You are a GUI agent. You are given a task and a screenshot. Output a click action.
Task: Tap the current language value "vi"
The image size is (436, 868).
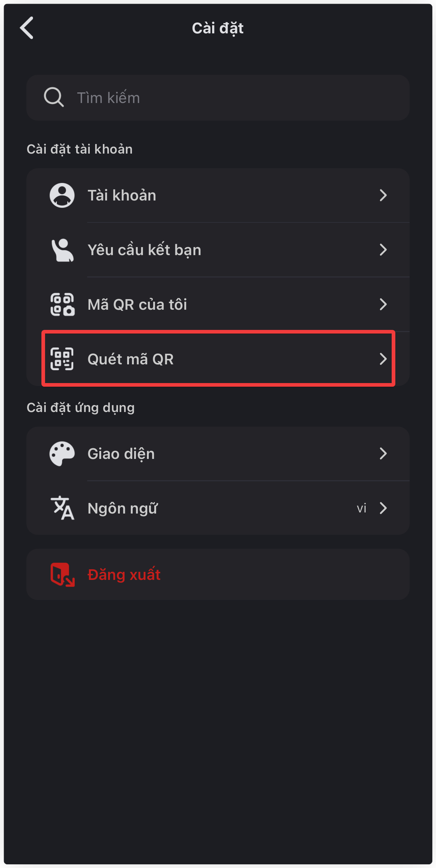point(361,508)
